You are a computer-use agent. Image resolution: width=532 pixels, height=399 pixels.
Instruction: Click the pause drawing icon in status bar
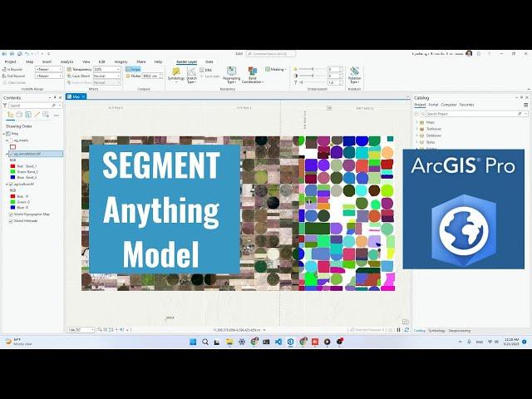[399, 330]
